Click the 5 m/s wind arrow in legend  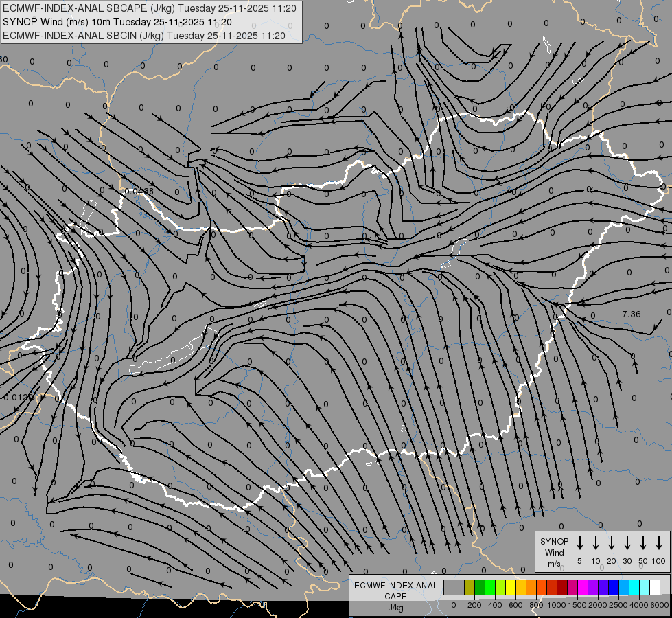[580, 543]
